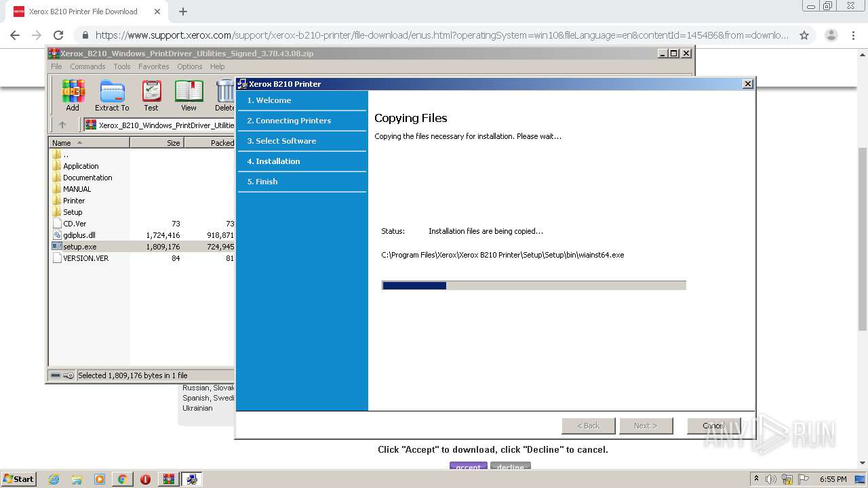Switch to WinRAR taskbar button

pyautogui.click(x=168, y=479)
